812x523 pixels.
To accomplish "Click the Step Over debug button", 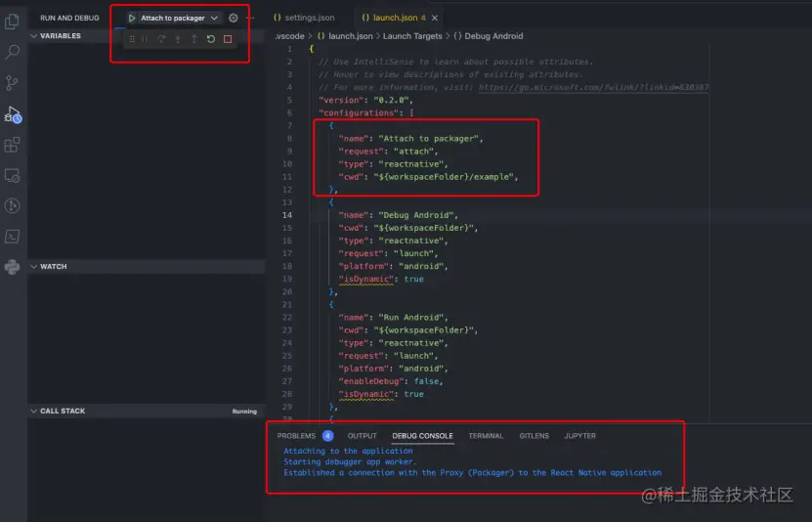I will (x=161, y=39).
